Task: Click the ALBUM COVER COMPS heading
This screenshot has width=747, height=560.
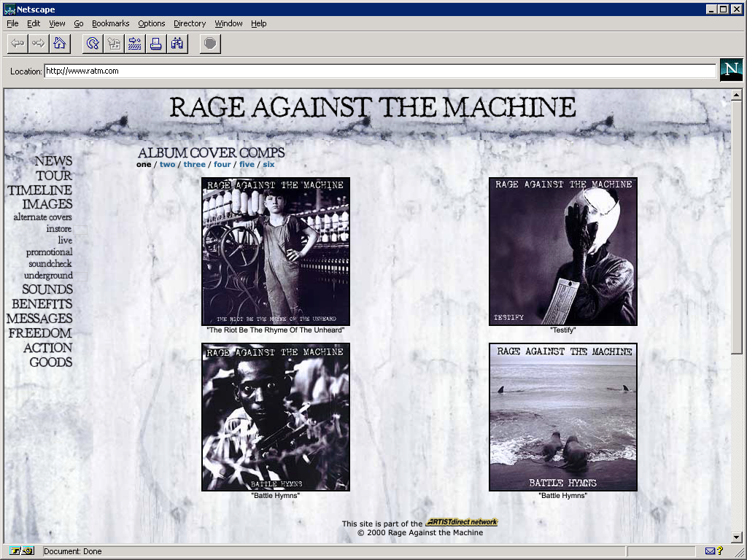Action: (x=211, y=153)
